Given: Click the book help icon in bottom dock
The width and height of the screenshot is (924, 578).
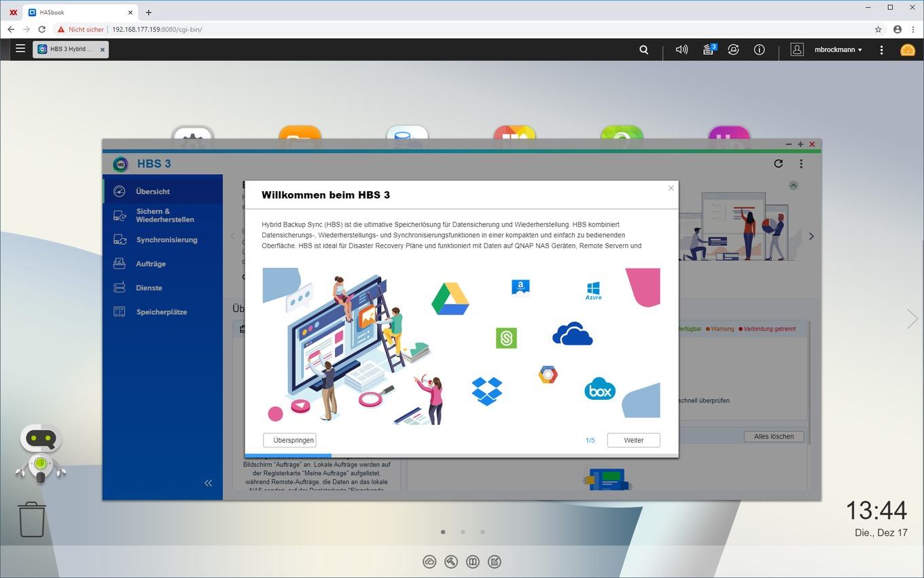Looking at the screenshot, I should pos(473,562).
